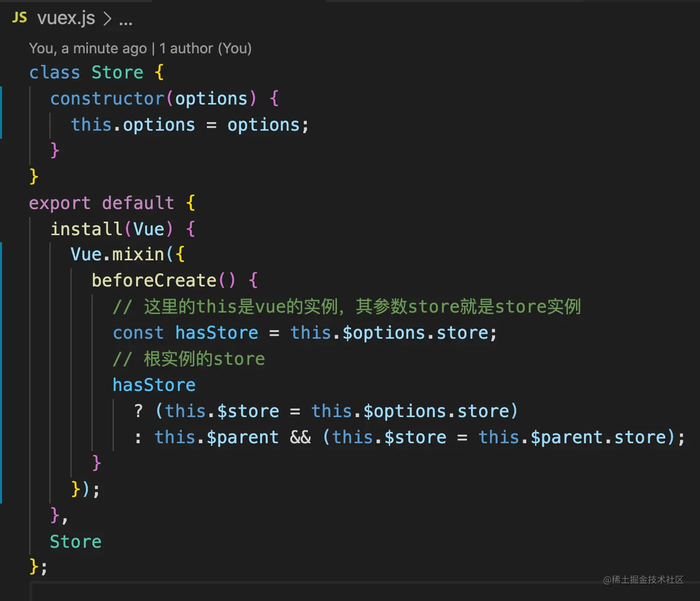This screenshot has height=601, width=700.
Task: Click the Store export near the file bottom
Action: point(75,541)
